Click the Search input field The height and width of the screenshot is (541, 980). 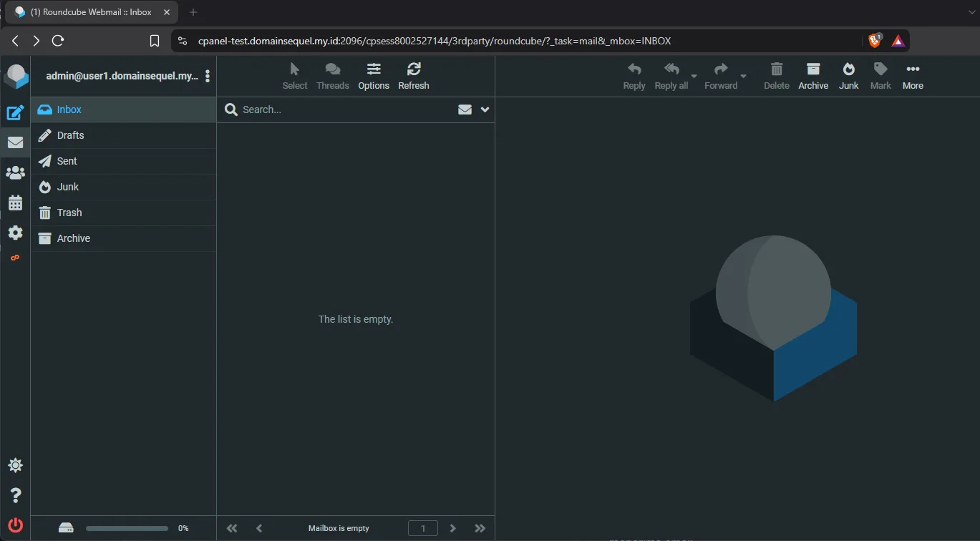tap(347, 109)
